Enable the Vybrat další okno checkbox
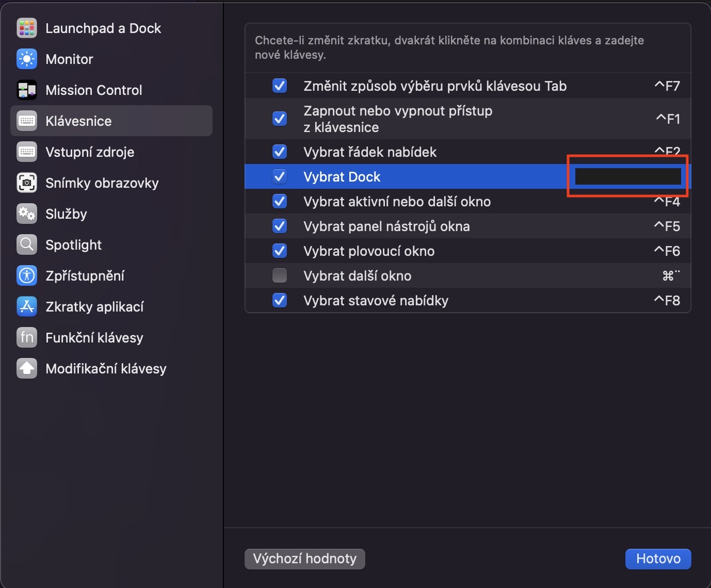This screenshot has height=588, width=711. tap(280, 276)
